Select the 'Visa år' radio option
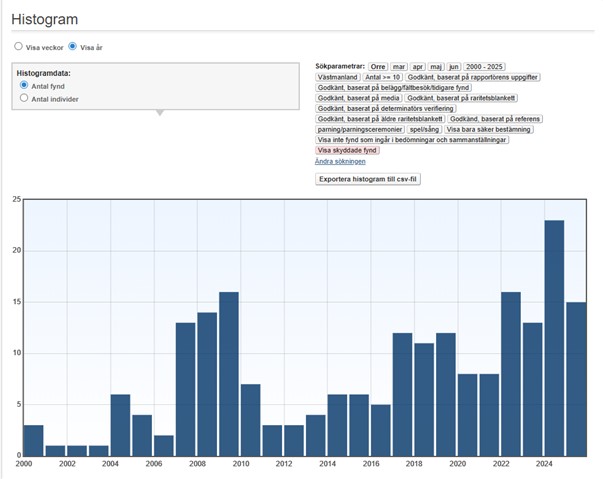This screenshot has height=479, width=603. pos(72,46)
